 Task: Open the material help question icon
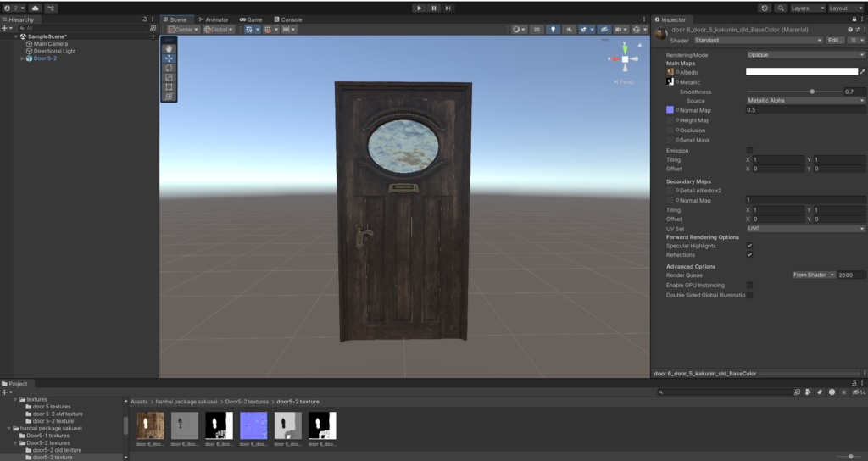pyautogui.click(x=850, y=30)
